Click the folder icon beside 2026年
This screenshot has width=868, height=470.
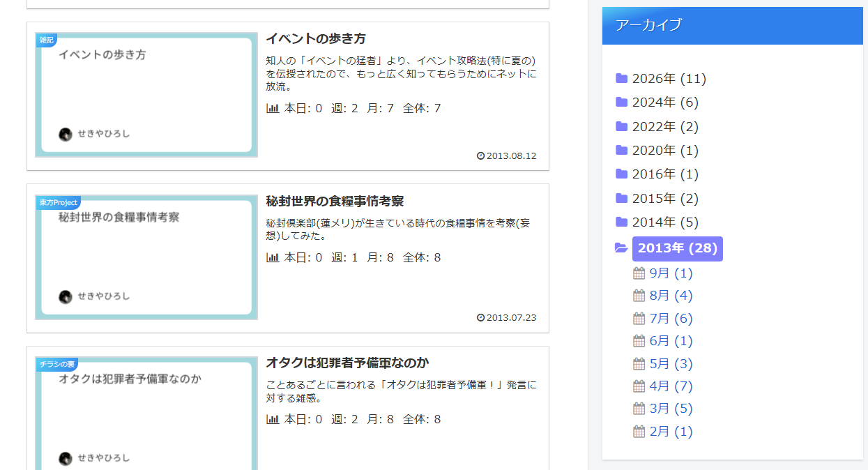[621, 78]
